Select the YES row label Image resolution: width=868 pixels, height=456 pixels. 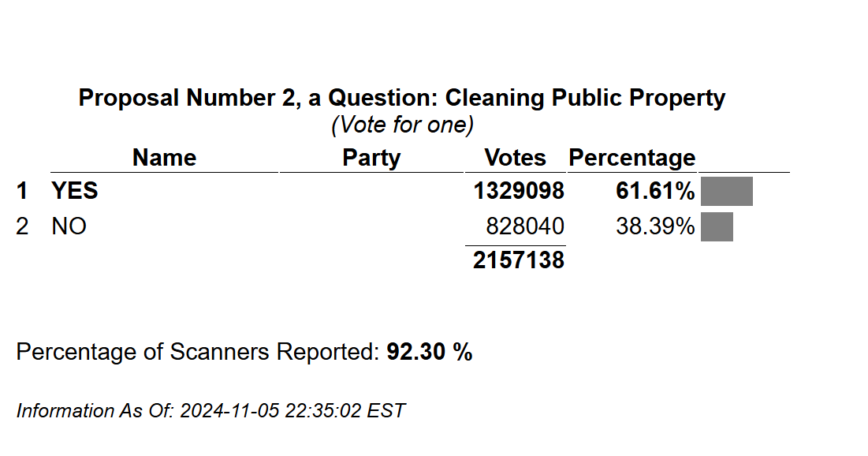[75, 191]
